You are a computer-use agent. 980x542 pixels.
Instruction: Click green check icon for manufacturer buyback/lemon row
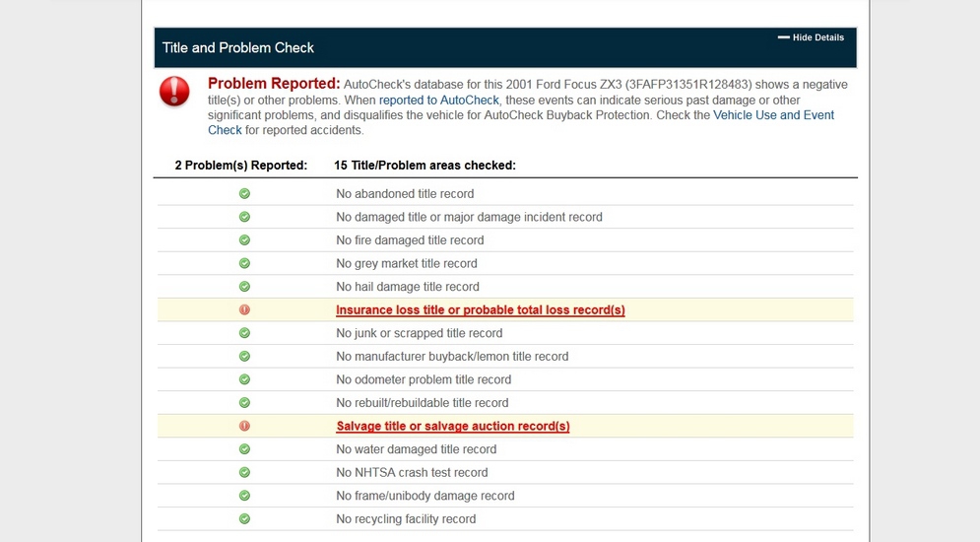(244, 357)
